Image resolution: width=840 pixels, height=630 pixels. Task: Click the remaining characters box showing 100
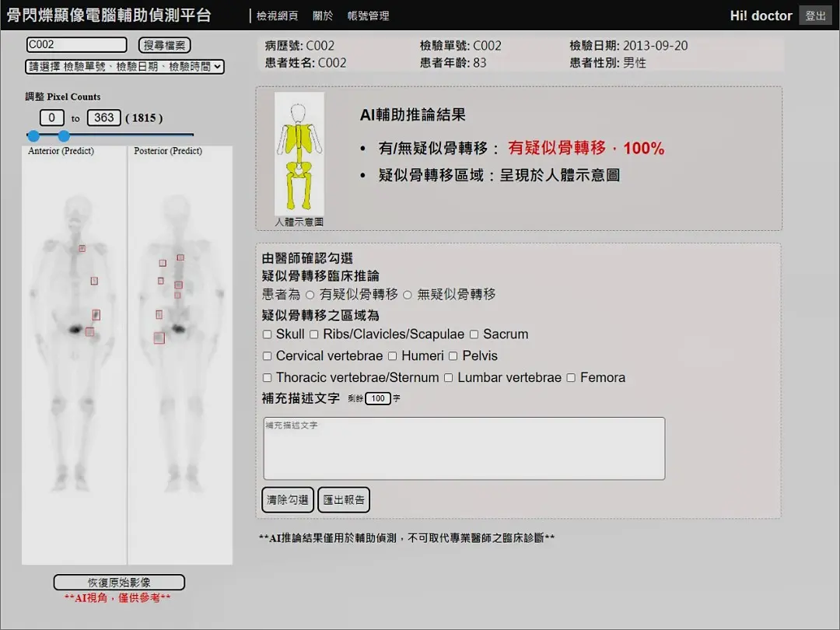[378, 398]
